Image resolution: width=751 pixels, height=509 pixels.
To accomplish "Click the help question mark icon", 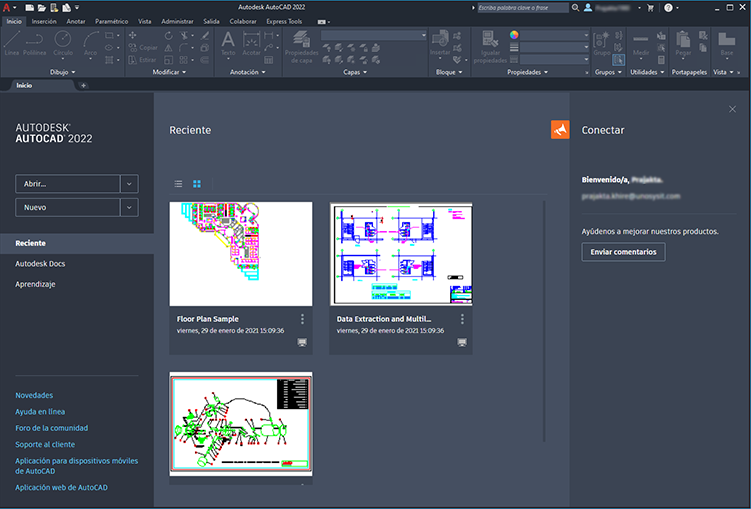I will tap(668, 8).
